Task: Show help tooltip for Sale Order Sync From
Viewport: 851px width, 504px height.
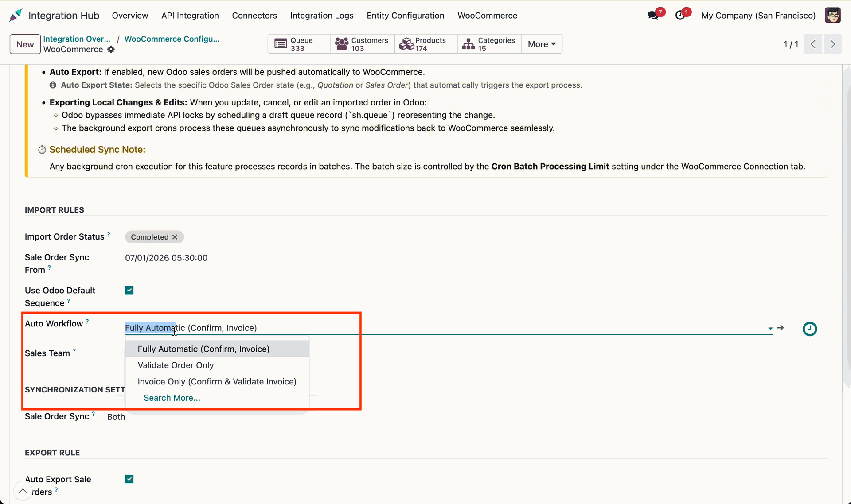Action: [49, 268]
